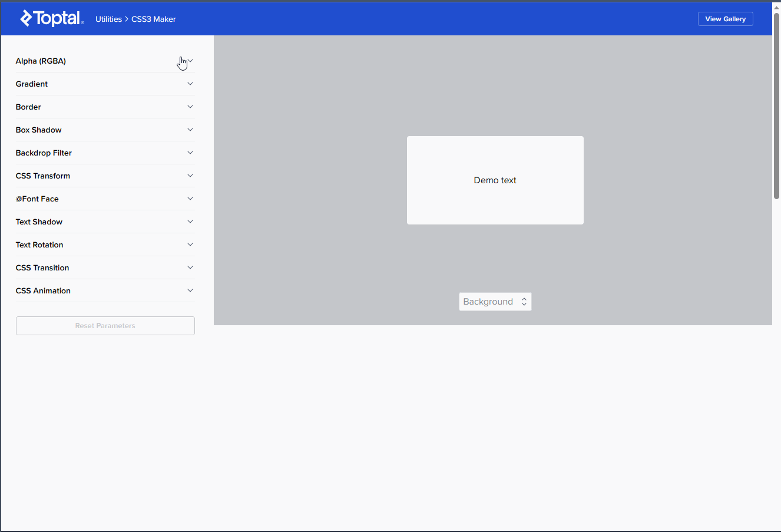Open the Background dropdown selector
Screen dimensions: 781x532
pyautogui.click(x=495, y=302)
